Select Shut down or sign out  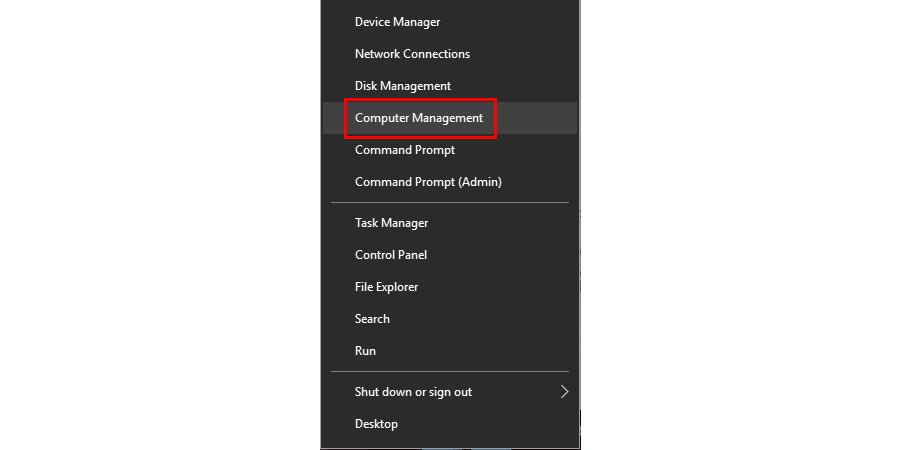(413, 392)
